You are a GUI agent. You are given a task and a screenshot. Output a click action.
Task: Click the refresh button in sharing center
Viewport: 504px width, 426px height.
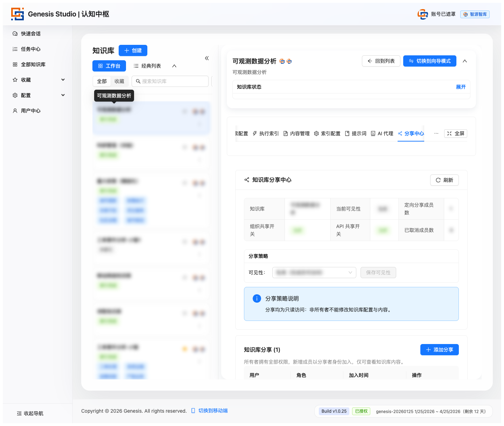[x=444, y=180]
